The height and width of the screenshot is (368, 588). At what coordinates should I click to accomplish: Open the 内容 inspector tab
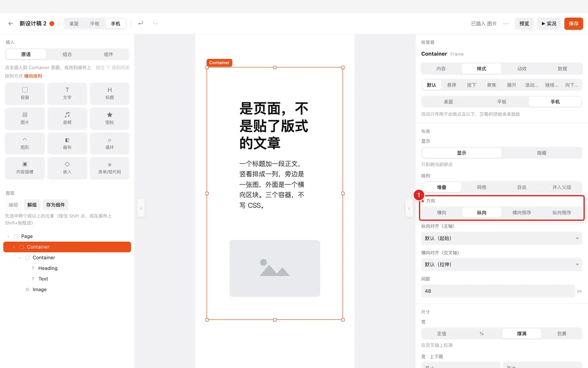pos(441,69)
